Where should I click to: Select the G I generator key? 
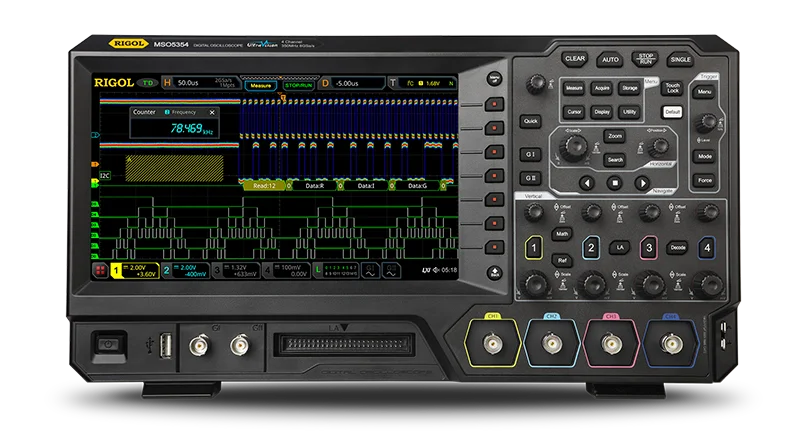tap(531, 154)
